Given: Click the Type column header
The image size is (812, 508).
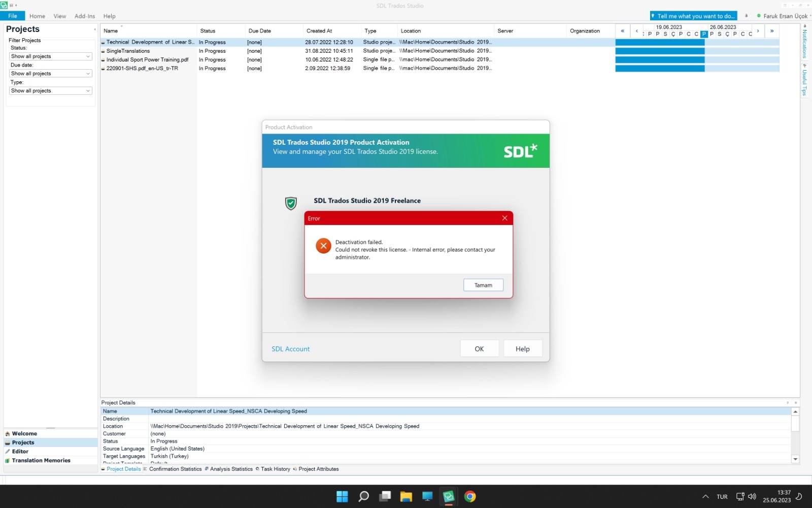Looking at the screenshot, I should click(379, 31).
